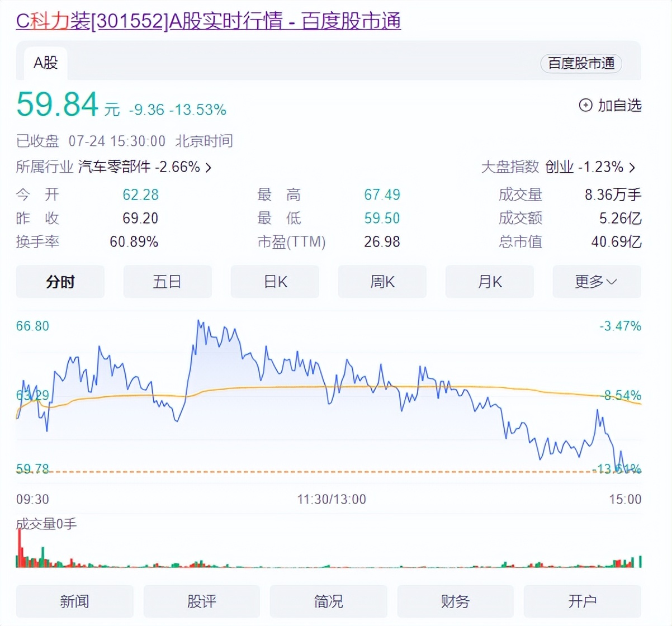Image resolution: width=672 pixels, height=626 pixels.
Task: Click the 最高 value 67.49
Action: tap(382, 195)
